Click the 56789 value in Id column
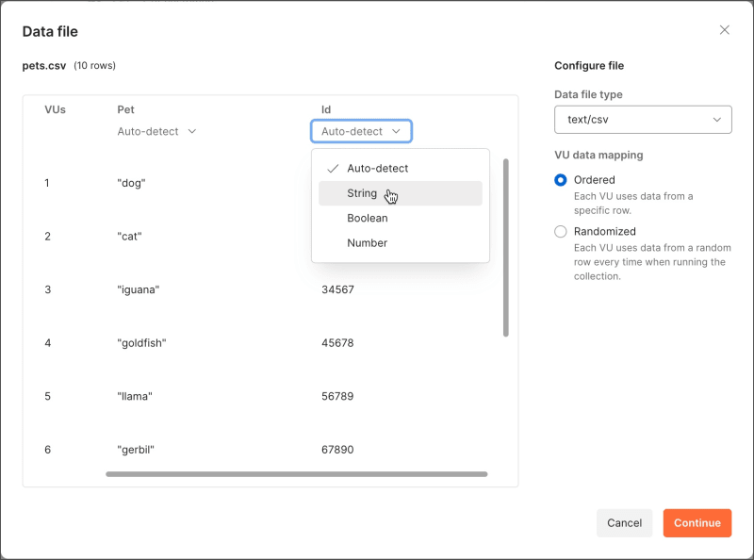This screenshot has height=560, width=754. (x=337, y=397)
